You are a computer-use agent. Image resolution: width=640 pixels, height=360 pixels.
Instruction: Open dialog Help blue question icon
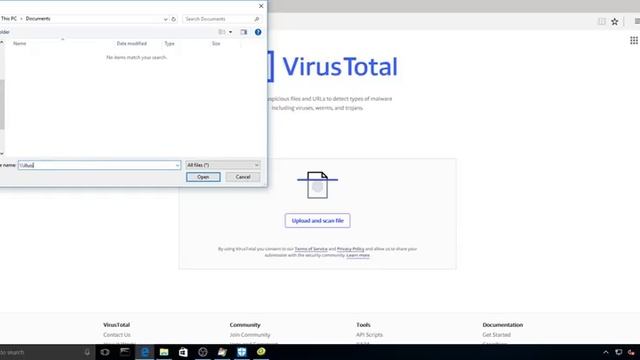(x=258, y=32)
